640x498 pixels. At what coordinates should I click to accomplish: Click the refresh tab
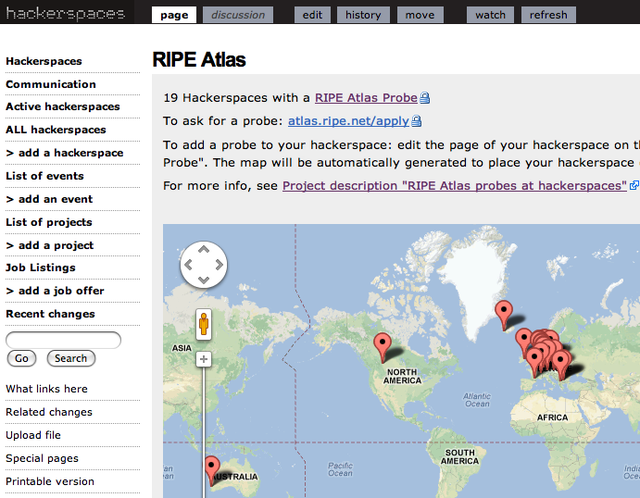coord(549,15)
